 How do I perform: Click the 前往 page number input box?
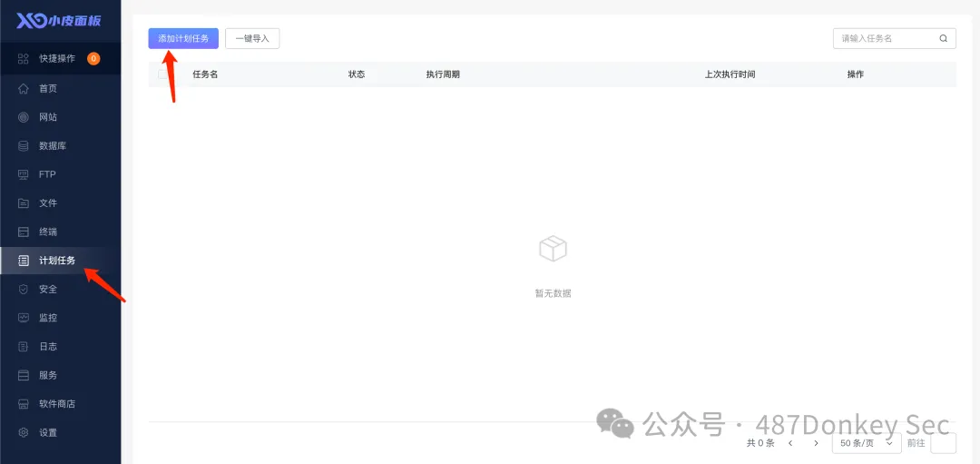944,443
